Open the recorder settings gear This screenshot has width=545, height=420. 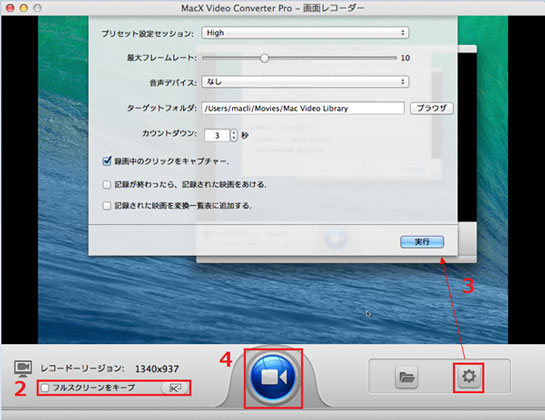469,377
